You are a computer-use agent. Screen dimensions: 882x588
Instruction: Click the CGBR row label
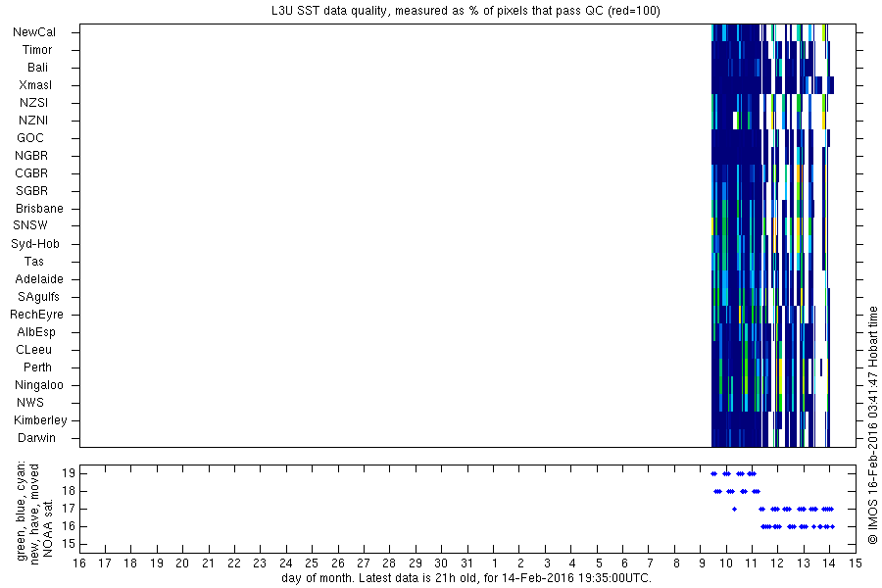click(31, 173)
